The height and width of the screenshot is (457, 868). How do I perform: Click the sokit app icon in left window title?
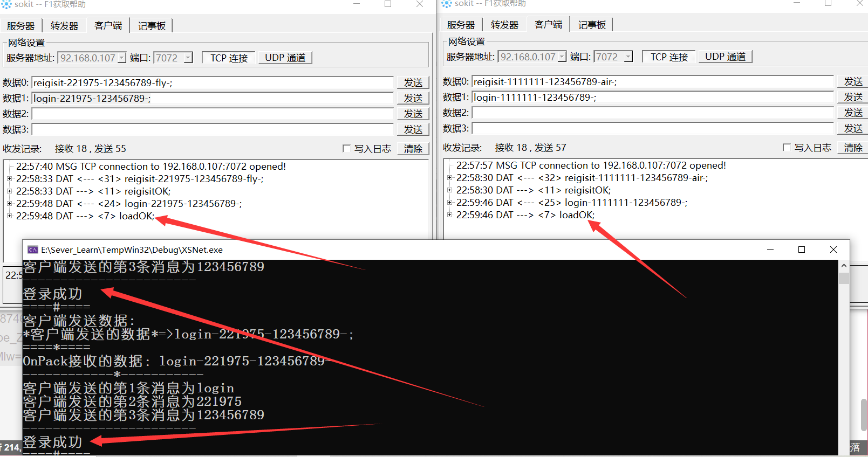click(x=6, y=4)
